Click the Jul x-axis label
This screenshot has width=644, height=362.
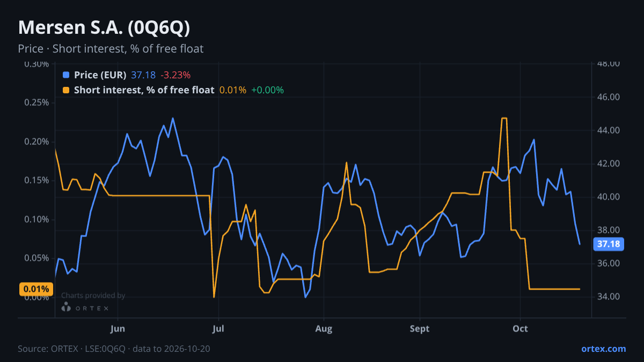[218, 329]
